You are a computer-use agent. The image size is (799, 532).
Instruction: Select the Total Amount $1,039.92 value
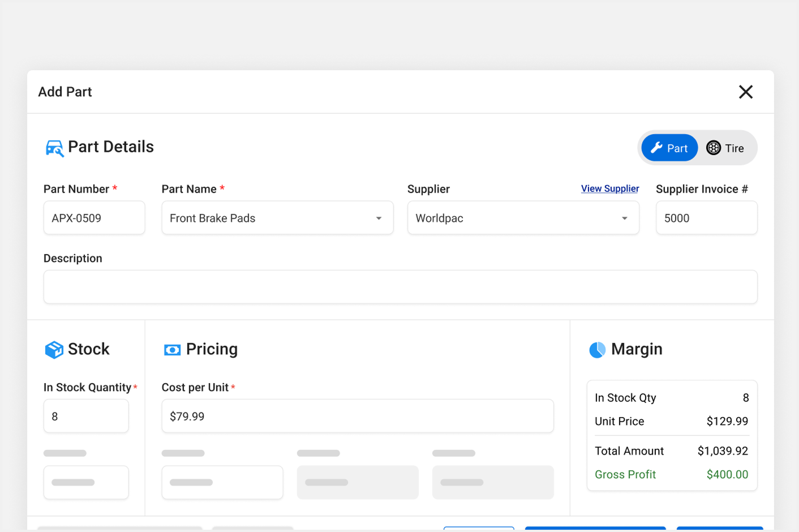click(723, 451)
